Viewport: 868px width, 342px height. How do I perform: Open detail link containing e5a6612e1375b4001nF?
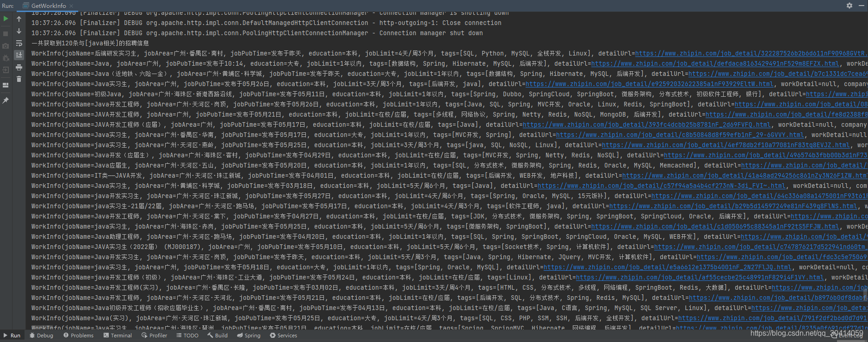(x=667, y=267)
